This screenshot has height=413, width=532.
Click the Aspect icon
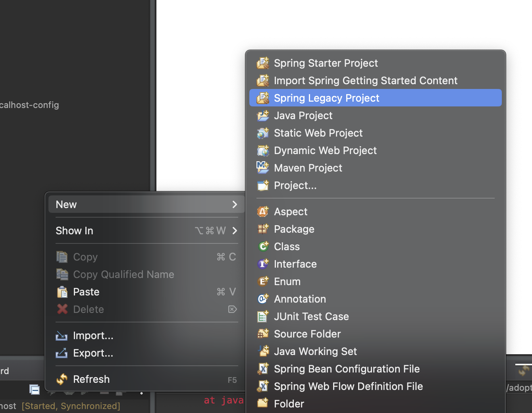point(263,212)
